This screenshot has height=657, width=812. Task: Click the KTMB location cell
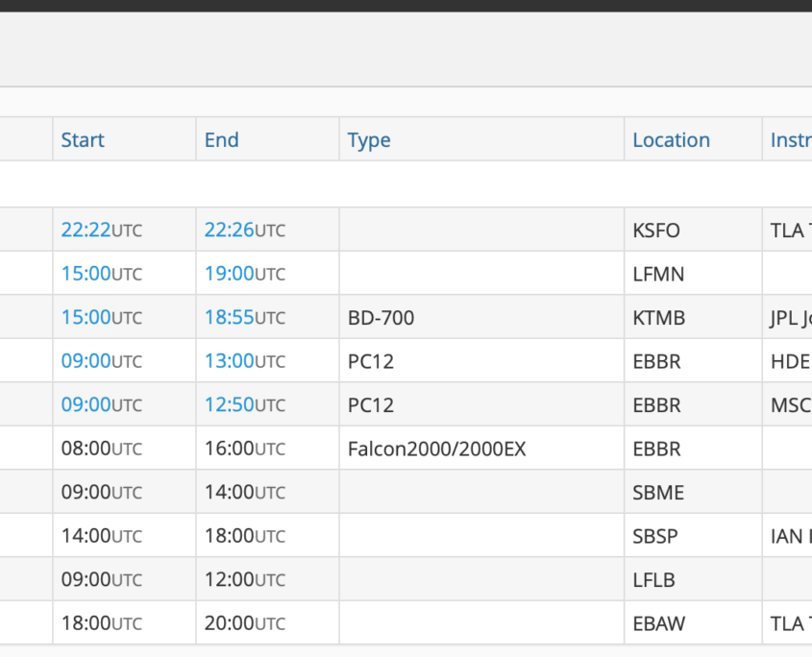(658, 318)
